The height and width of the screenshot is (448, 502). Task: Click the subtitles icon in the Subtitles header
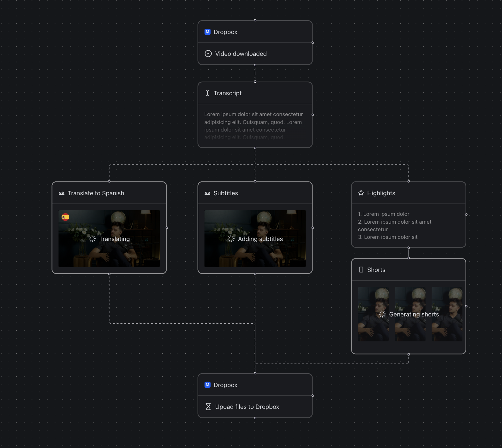pyautogui.click(x=207, y=193)
